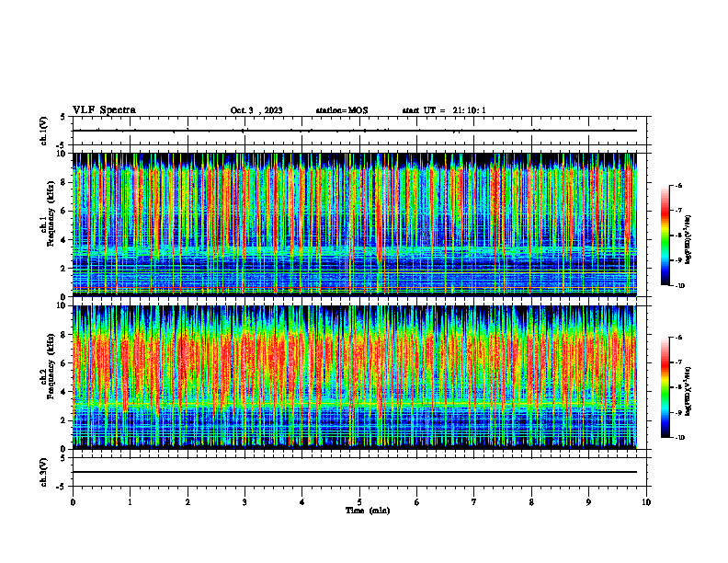
Task: Click the '8' kHz tick on ch.1 frequency axis
Action: pyautogui.click(x=64, y=182)
